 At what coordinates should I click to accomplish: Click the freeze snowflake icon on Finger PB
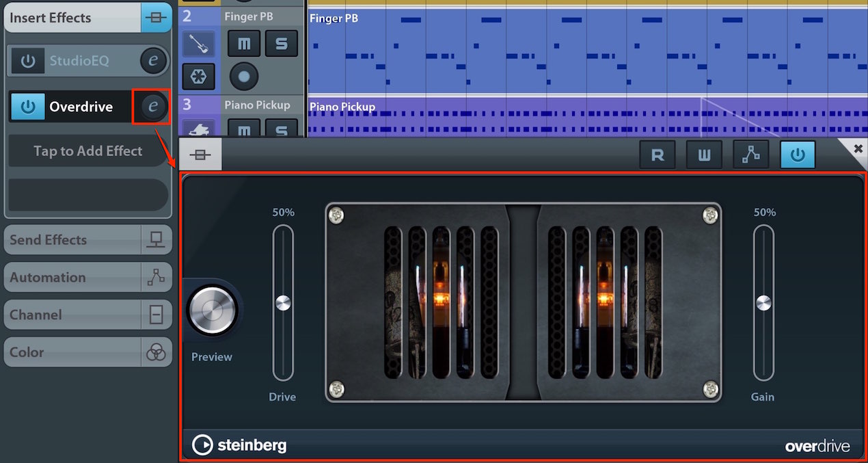(x=198, y=77)
